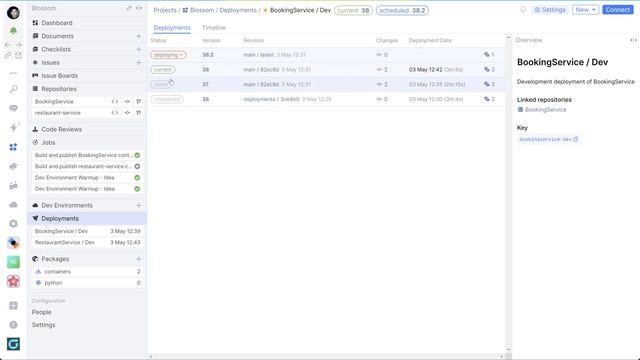This screenshot has width=640, height=360.
Task: Open search magnifier in left rail
Action: point(13,89)
